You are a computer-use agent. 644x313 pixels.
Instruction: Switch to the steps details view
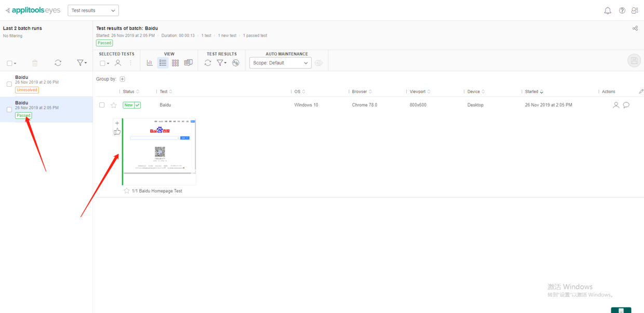(188, 63)
